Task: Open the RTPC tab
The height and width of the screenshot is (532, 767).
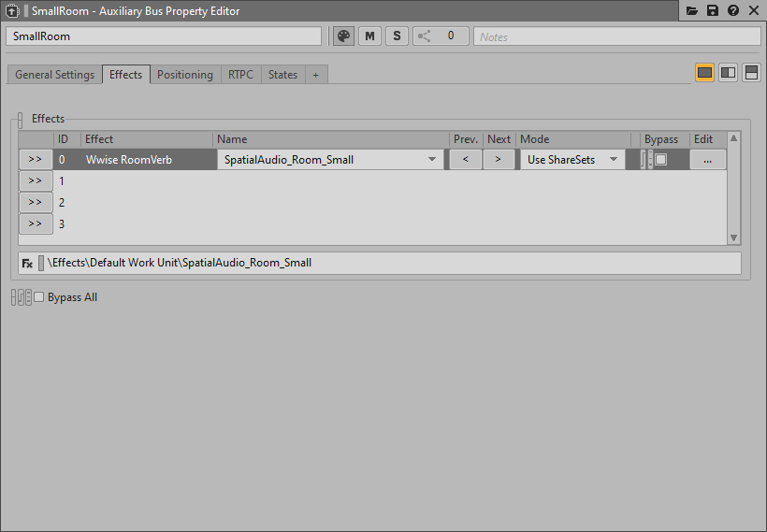Action: pyautogui.click(x=240, y=75)
